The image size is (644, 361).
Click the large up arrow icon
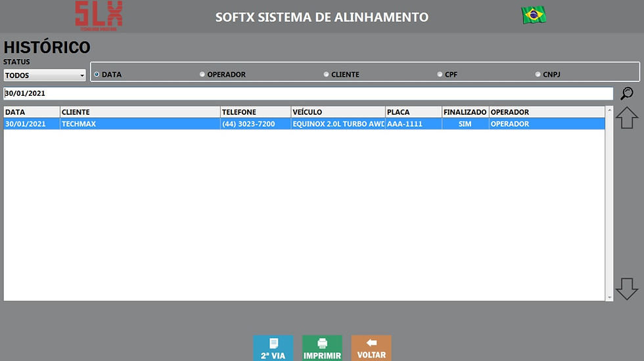tap(627, 117)
